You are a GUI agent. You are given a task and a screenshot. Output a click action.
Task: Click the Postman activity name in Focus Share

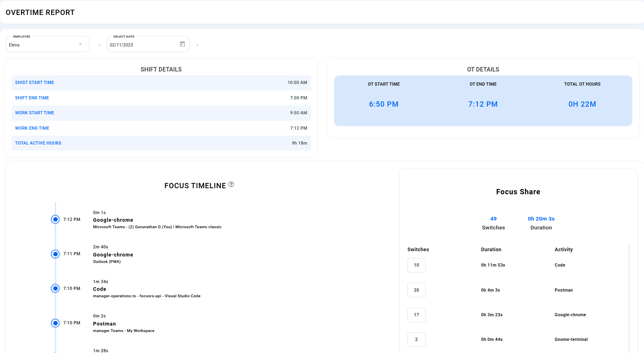pyautogui.click(x=564, y=290)
